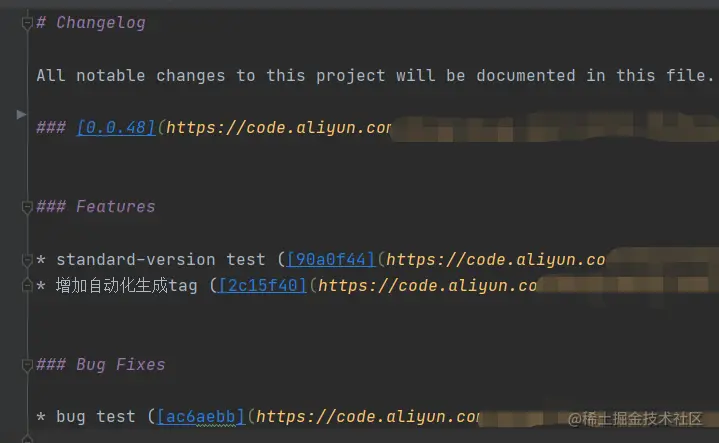Place the cursor in the 'Features' heading text
The height and width of the screenshot is (443, 719).
pos(116,207)
